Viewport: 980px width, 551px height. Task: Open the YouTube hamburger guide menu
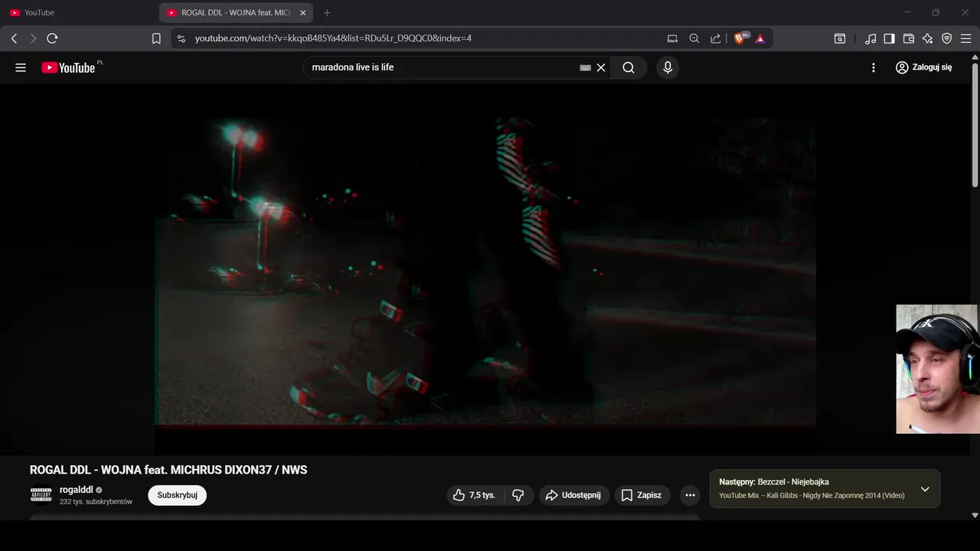click(21, 67)
